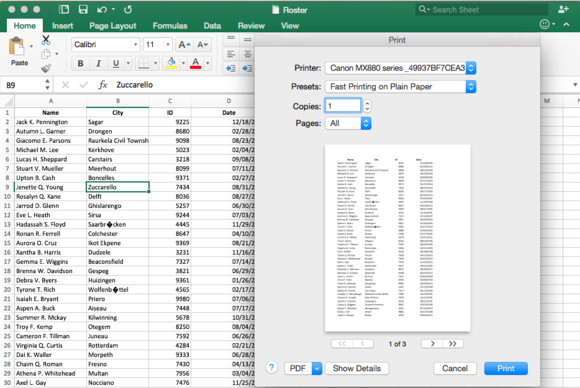580x388 pixels.
Task: Click the formula bar confirm checkmark icon
Action: pos(84,85)
